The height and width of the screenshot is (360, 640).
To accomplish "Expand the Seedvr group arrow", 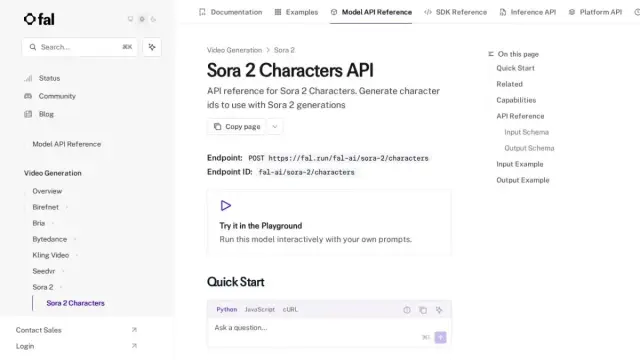I will click(x=63, y=271).
